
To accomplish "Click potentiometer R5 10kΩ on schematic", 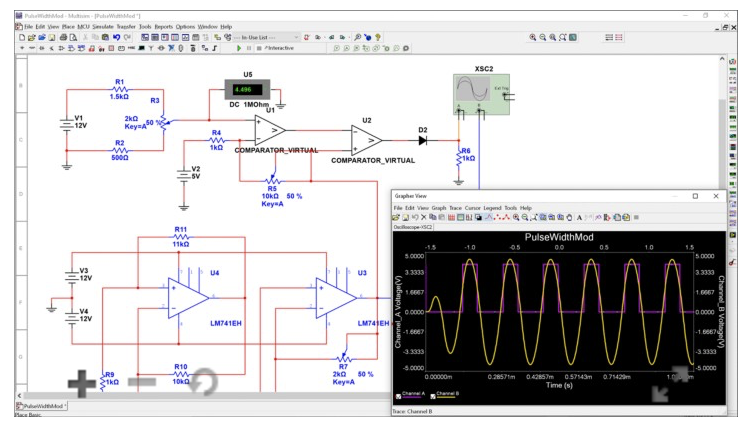I will pos(273,180).
